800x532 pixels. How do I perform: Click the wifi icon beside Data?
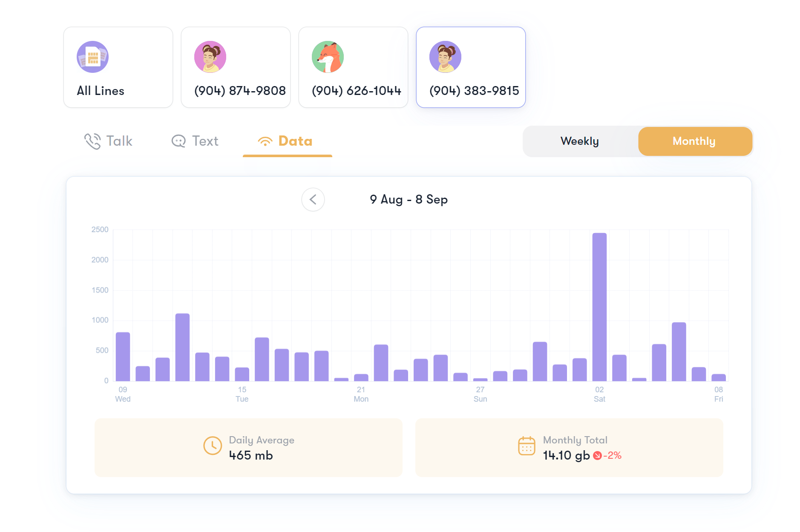tap(265, 141)
